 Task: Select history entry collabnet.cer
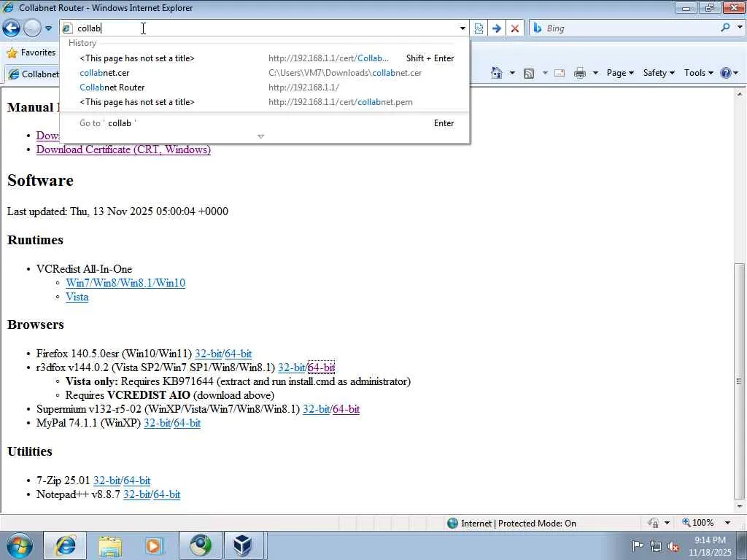point(264,73)
